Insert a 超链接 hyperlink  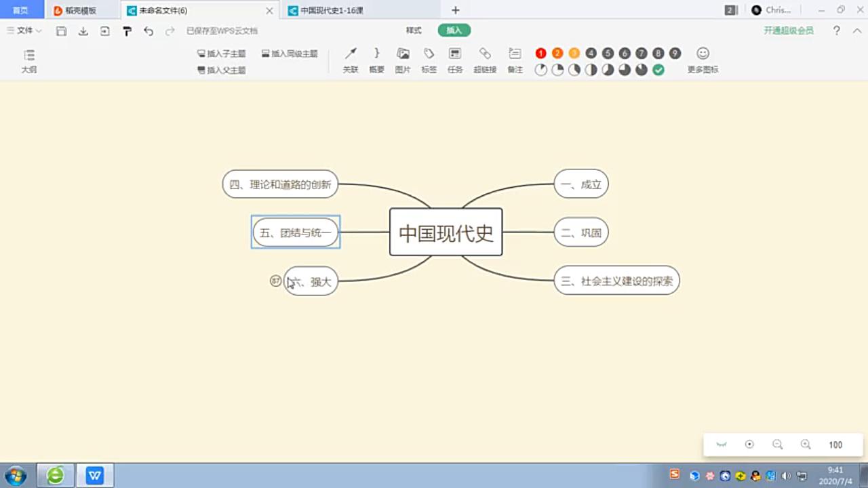tap(485, 61)
